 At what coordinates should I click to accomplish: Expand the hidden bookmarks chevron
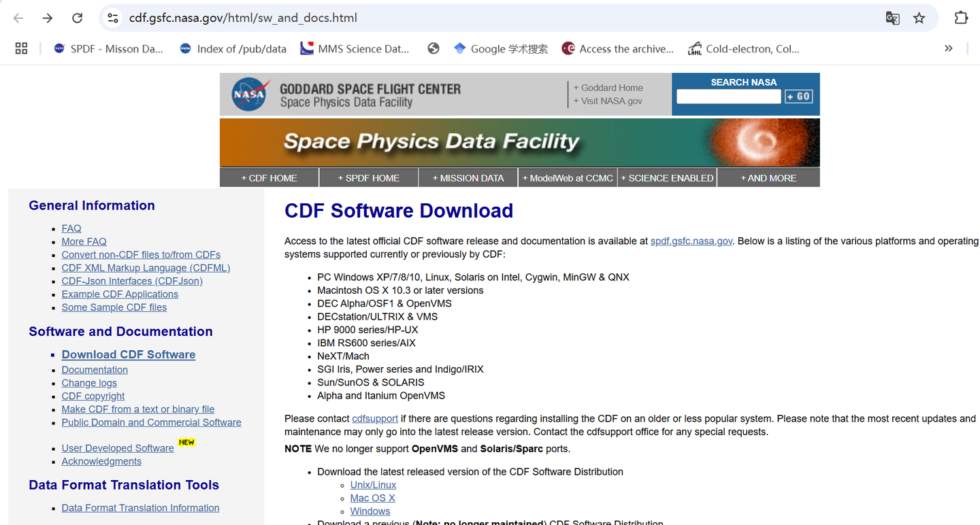(949, 48)
